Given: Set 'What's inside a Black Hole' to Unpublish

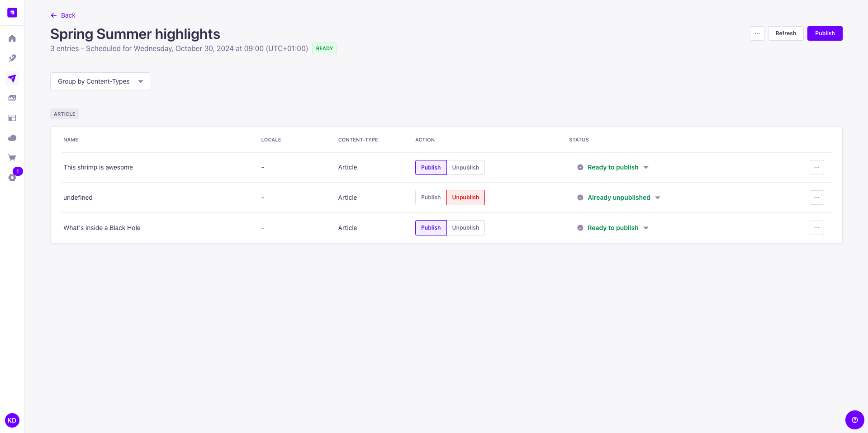Looking at the screenshot, I should click(x=465, y=228).
